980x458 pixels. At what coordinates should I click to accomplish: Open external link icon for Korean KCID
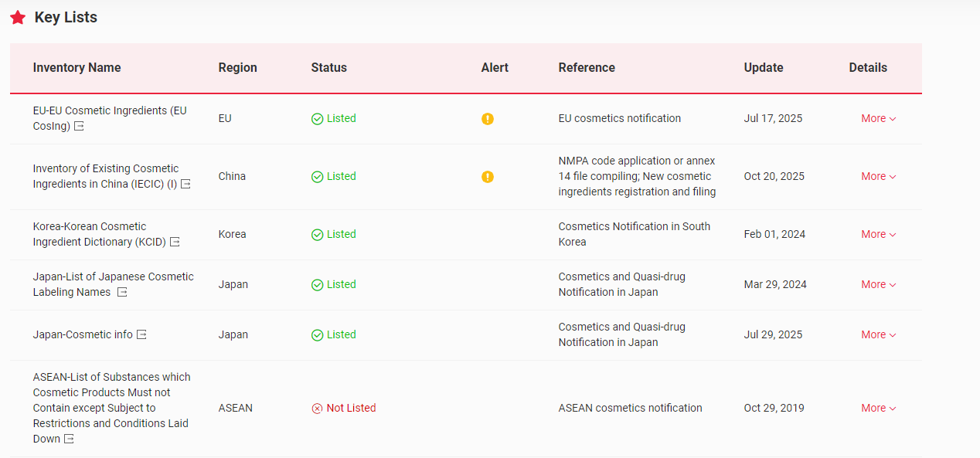click(x=175, y=243)
